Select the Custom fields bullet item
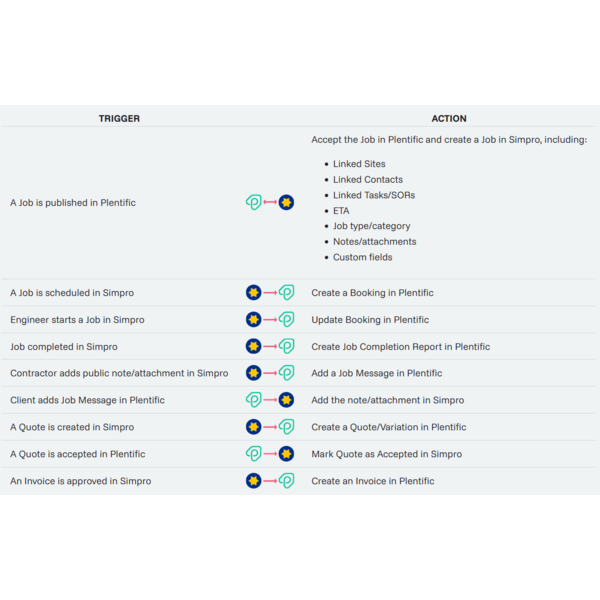Screen dimensions: 600x600 pos(363,257)
